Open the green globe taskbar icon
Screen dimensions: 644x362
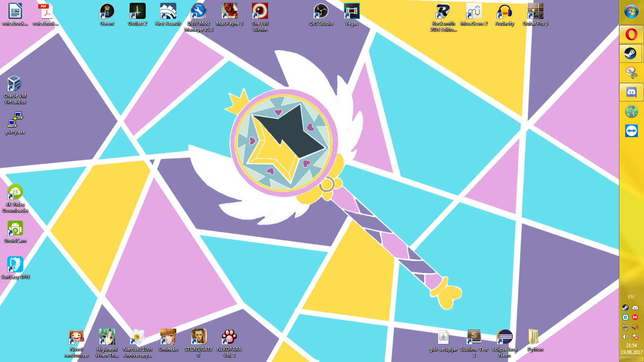click(632, 111)
